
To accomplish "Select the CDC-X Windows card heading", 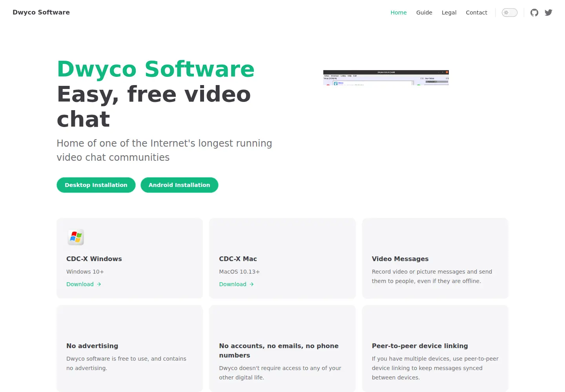I will coord(94,259).
